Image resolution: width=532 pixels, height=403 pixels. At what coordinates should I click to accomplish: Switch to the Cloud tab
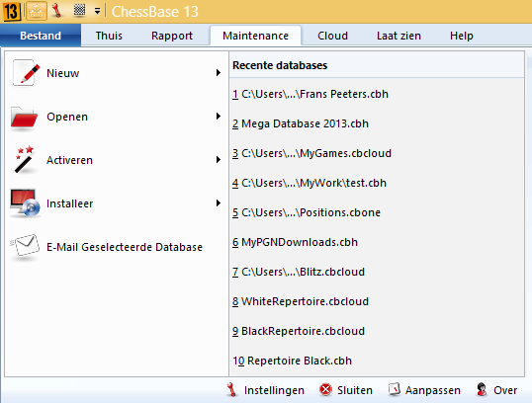click(332, 36)
